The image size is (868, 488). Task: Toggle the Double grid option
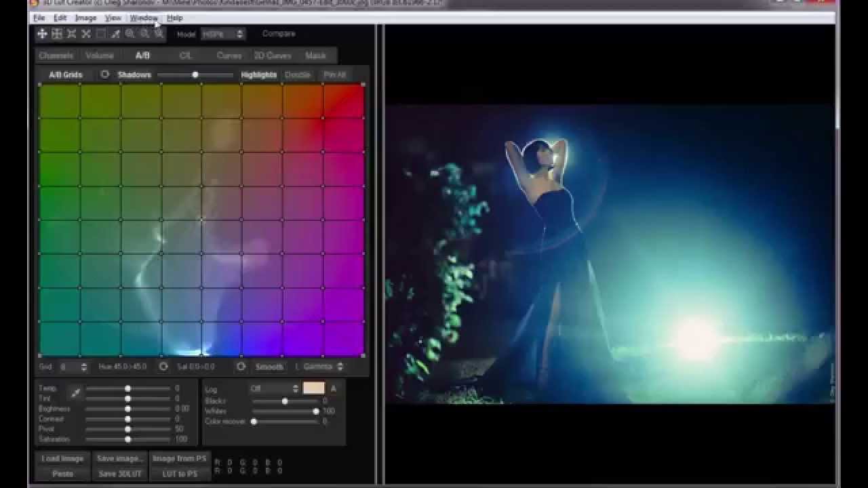298,75
